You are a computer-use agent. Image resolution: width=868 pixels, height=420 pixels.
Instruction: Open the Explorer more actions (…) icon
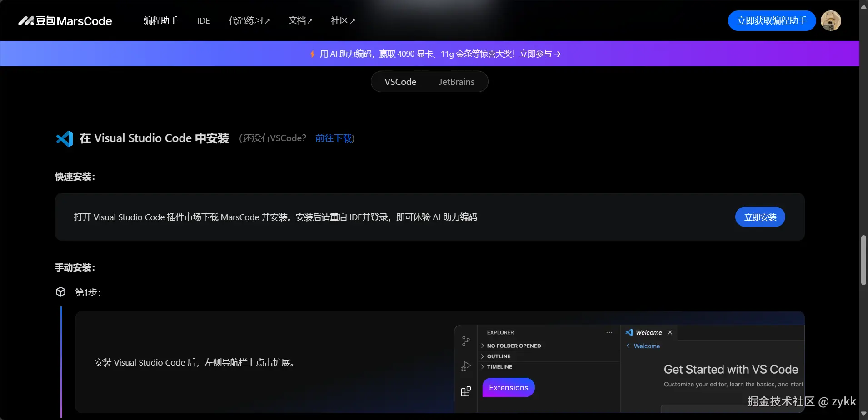pos(609,332)
